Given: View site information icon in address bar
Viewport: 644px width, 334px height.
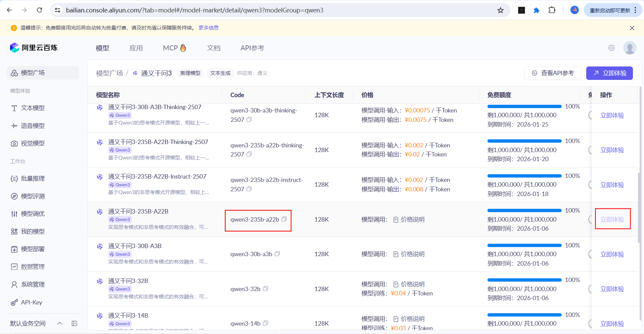Looking at the screenshot, I should point(58,10).
